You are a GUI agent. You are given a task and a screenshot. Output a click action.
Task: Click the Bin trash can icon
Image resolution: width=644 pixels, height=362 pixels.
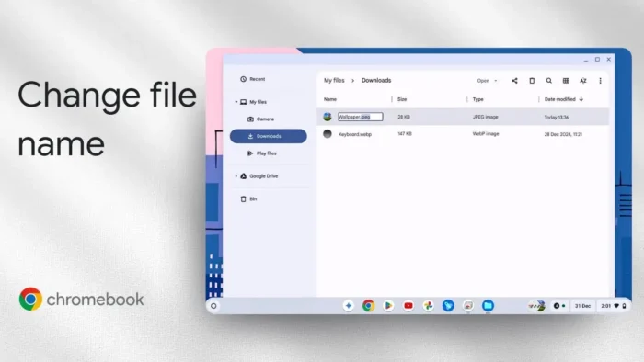(x=243, y=199)
